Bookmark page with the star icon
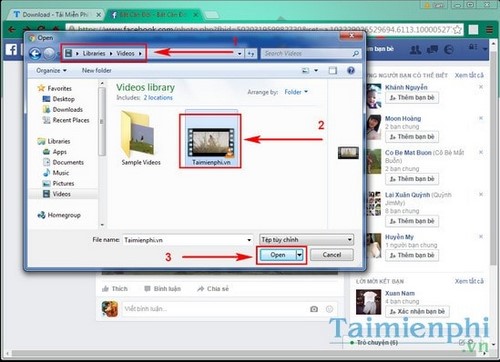The image size is (500, 362). (x=457, y=30)
